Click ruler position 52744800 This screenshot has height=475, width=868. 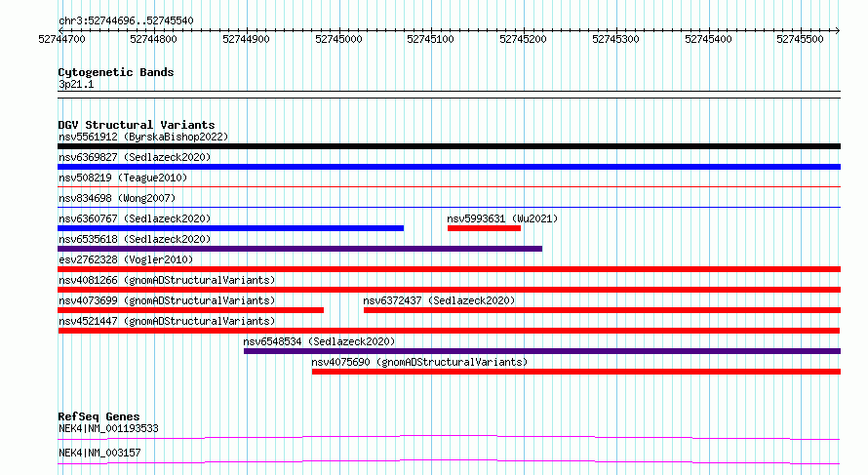point(153,39)
